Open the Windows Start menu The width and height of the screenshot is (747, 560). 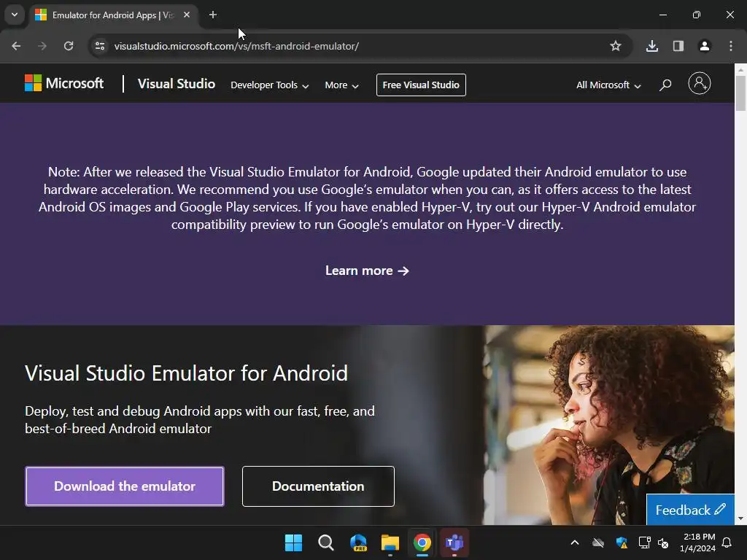293,542
